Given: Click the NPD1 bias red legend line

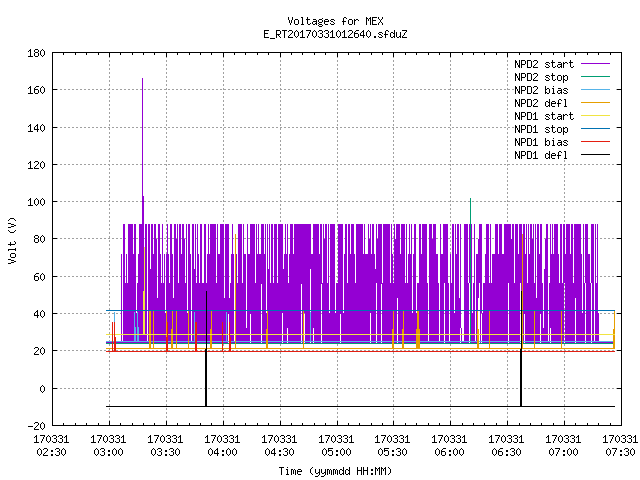Looking at the screenshot, I should point(595,142).
